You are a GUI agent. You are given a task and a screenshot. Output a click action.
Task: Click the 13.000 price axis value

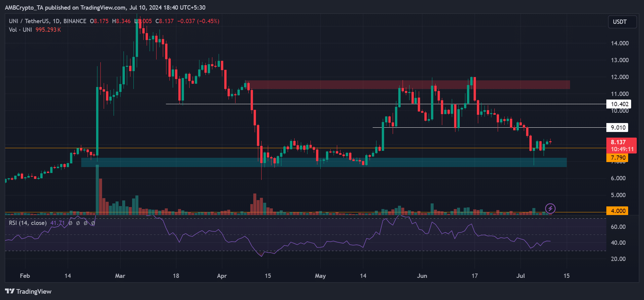click(620, 60)
